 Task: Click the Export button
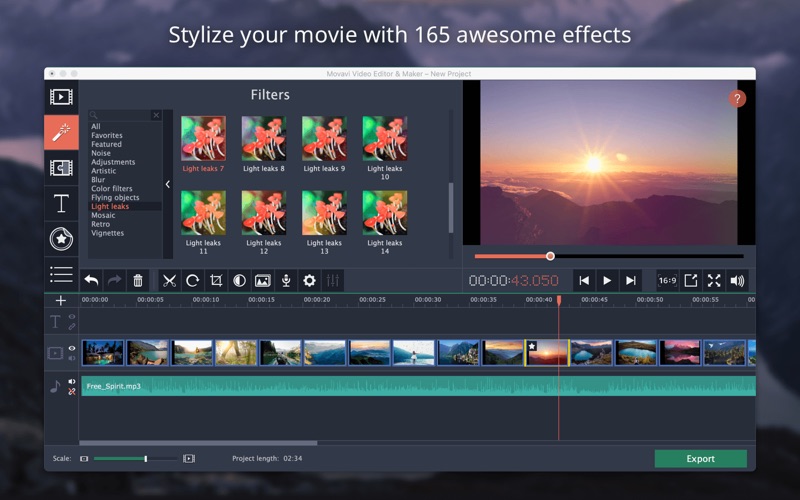(x=700, y=459)
